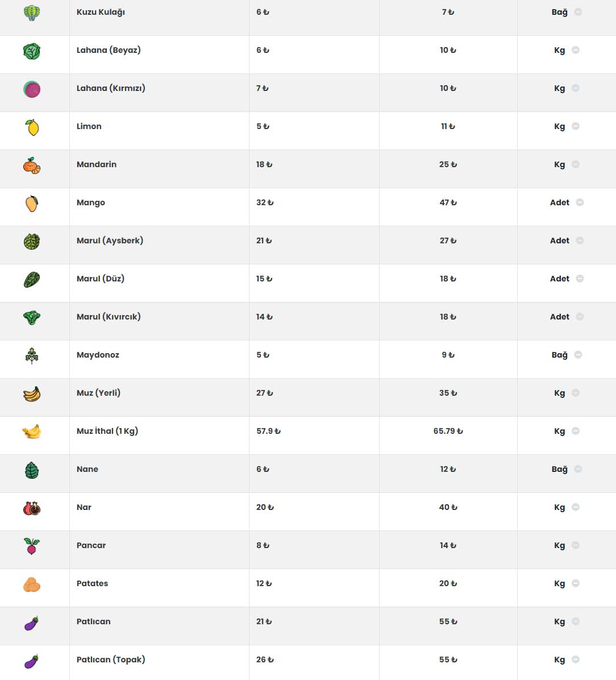
Task: Select the Muz İthal (1 Kg) product name
Action: [107, 431]
